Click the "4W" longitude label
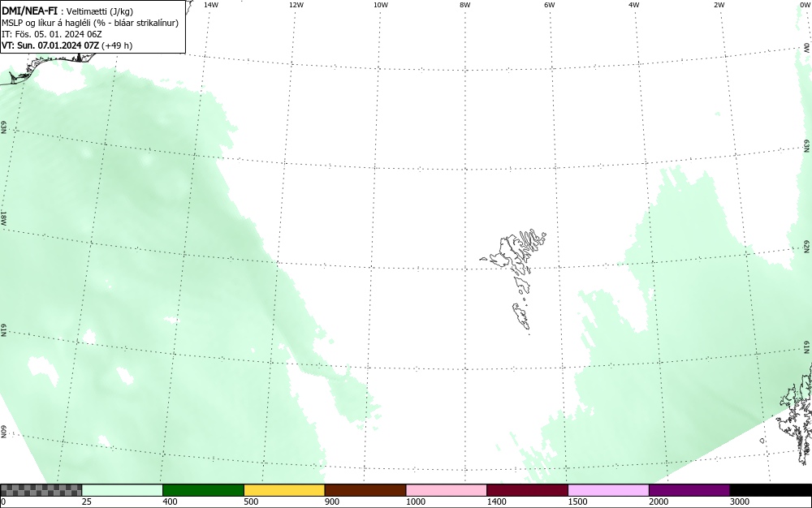 [634, 5]
